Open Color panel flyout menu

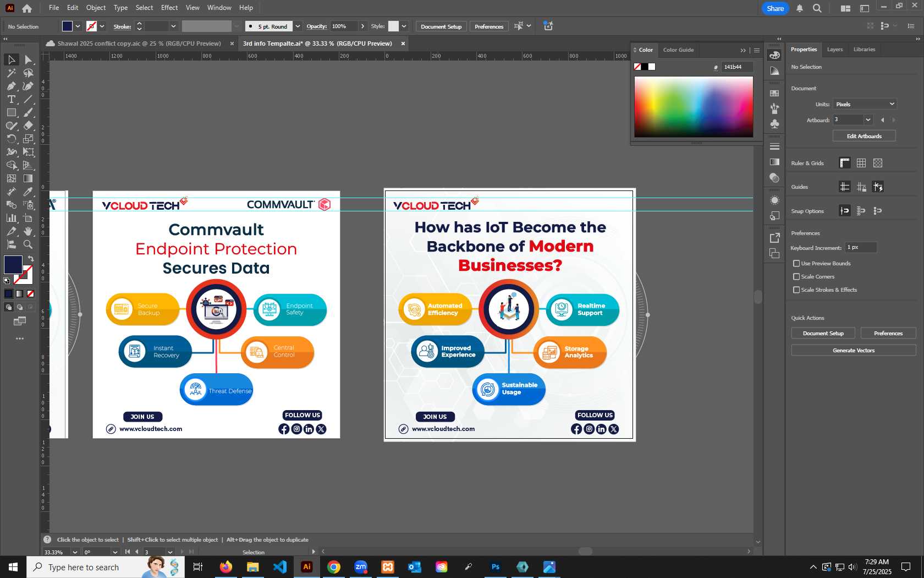pos(757,50)
